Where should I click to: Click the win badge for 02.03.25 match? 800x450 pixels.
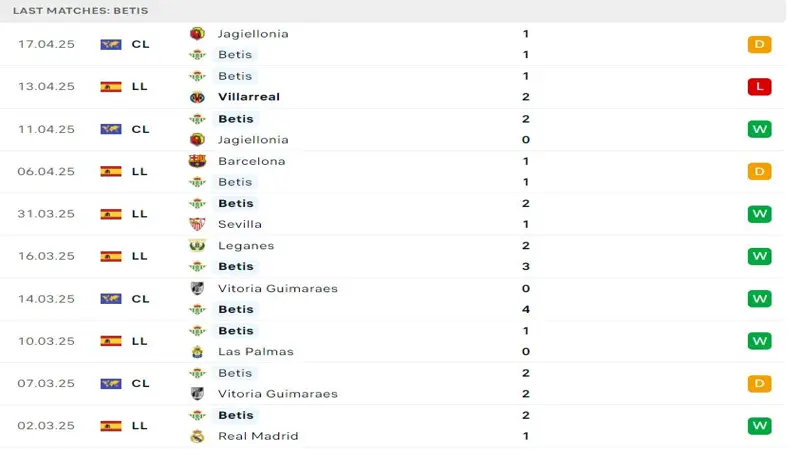pos(759,426)
